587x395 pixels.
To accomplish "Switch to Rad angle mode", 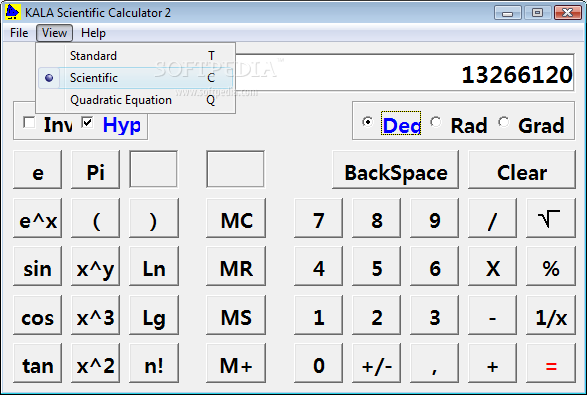I will coord(435,122).
